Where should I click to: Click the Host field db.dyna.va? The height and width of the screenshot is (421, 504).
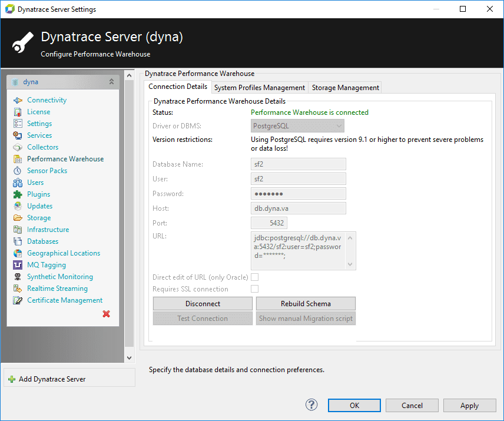pyautogui.click(x=299, y=208)
